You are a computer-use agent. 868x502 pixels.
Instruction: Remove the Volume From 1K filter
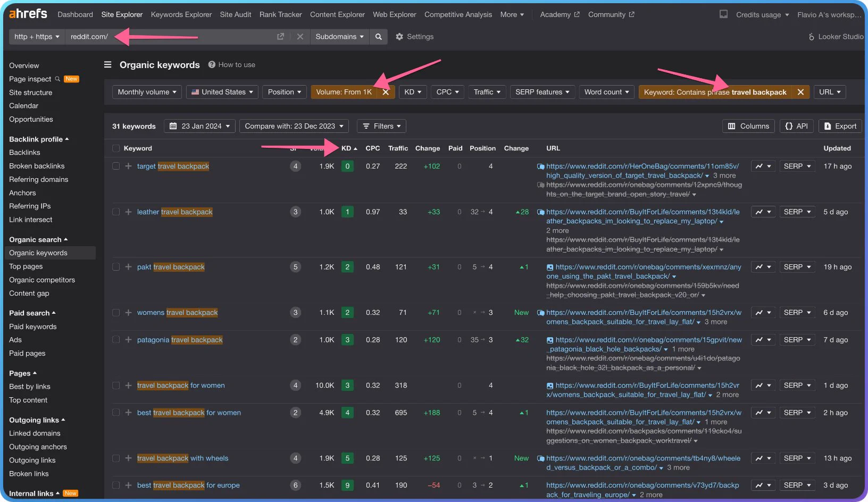click(x=386, y=92)
